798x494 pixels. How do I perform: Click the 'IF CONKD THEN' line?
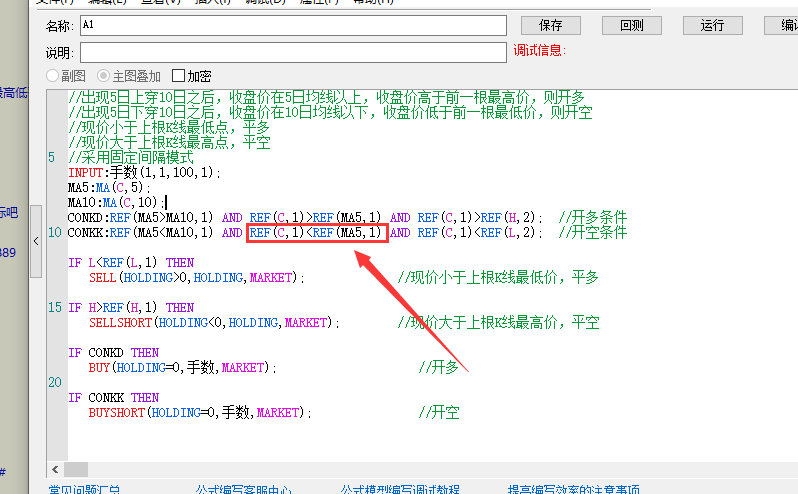[x=114, y=353]
